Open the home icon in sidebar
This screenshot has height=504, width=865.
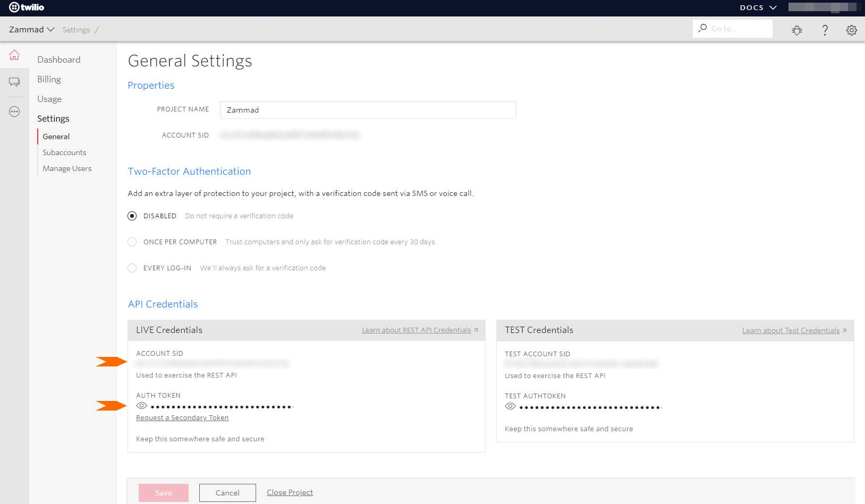tap(14, 55)
